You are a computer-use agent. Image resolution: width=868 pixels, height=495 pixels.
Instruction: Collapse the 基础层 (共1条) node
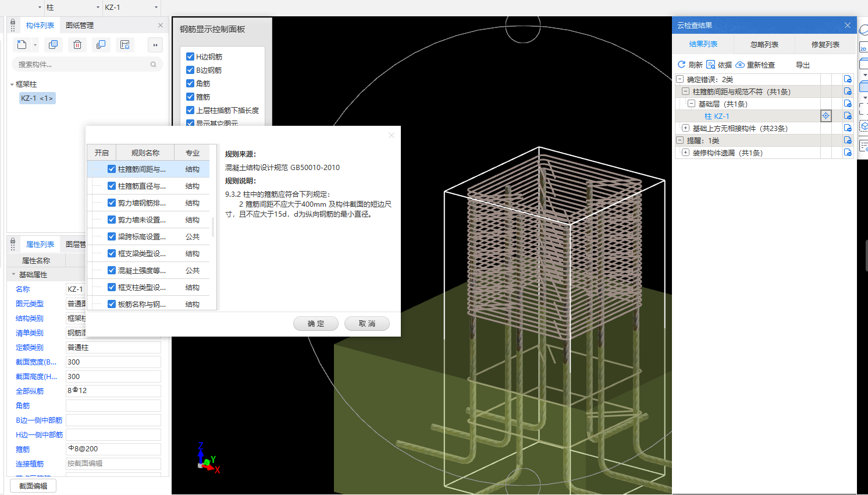pyautogui.click(x=691, y=104)
